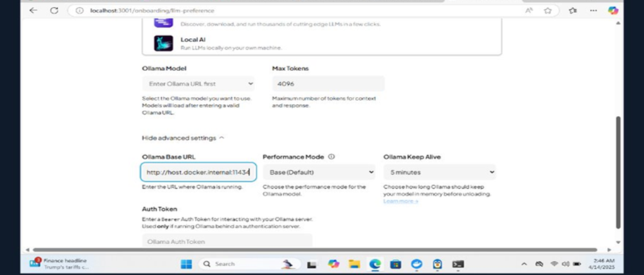The width and height of the screenshot is (644, 275).
Task: Show hidden system tray icons
Action: coord(524,264)
